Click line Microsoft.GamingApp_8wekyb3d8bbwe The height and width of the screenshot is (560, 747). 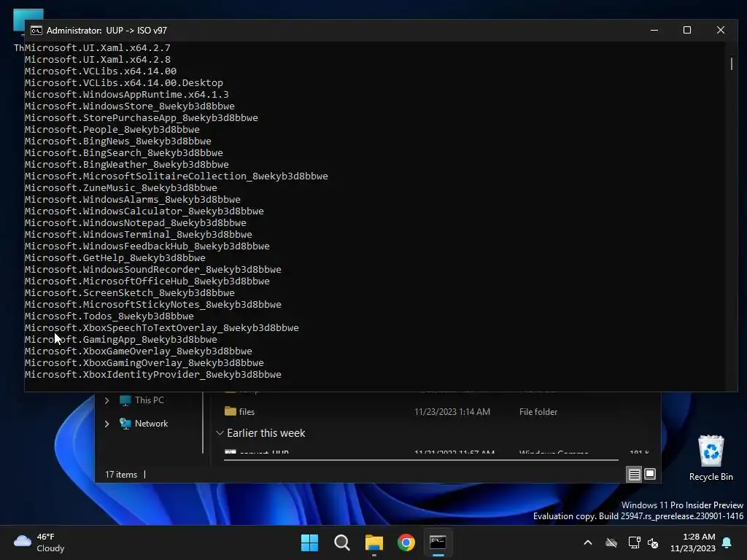[121, 340]
